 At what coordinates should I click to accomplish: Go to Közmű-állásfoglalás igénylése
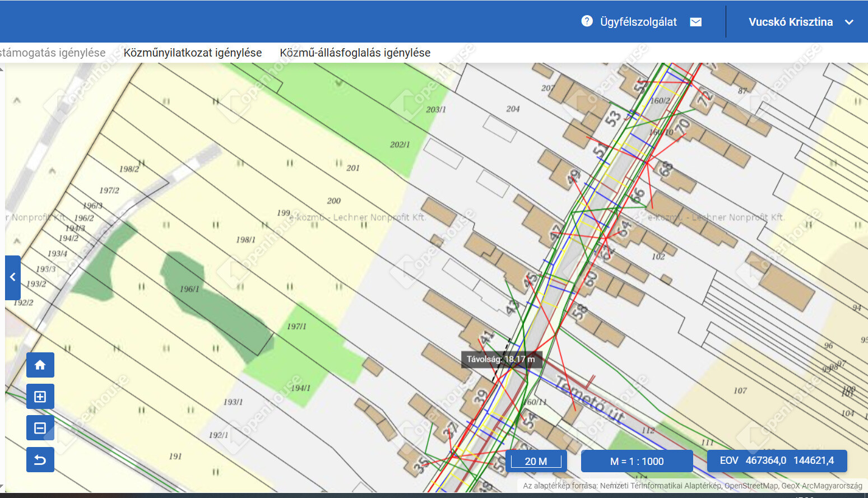(355, 53)
